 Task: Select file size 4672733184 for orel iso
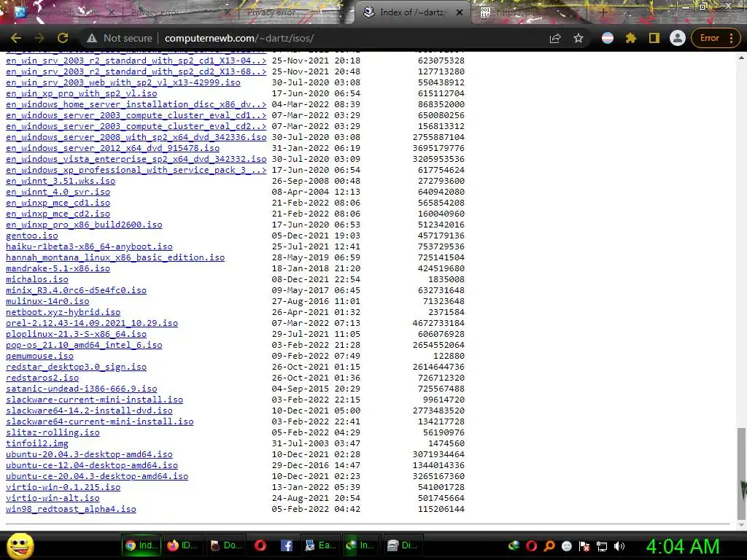click(x=438, y=323)
